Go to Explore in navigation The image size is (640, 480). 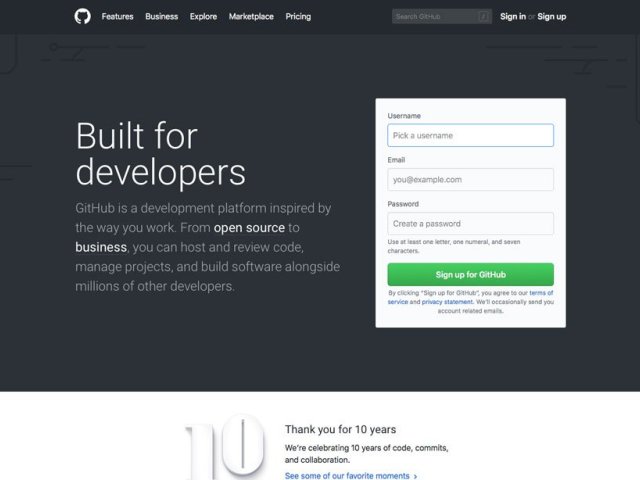pos(203,17)
